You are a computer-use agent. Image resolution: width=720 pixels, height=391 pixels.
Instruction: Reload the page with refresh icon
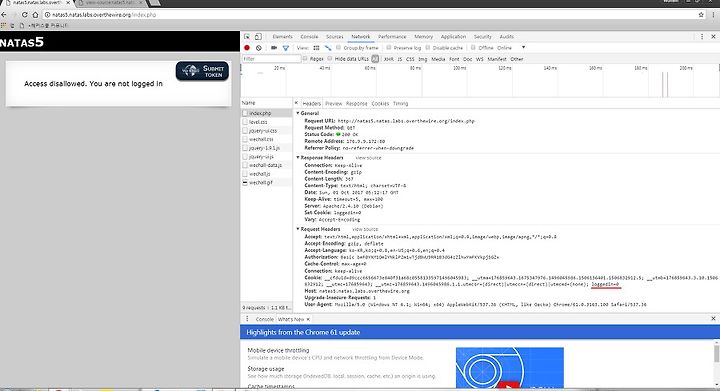tap(24, 15)
